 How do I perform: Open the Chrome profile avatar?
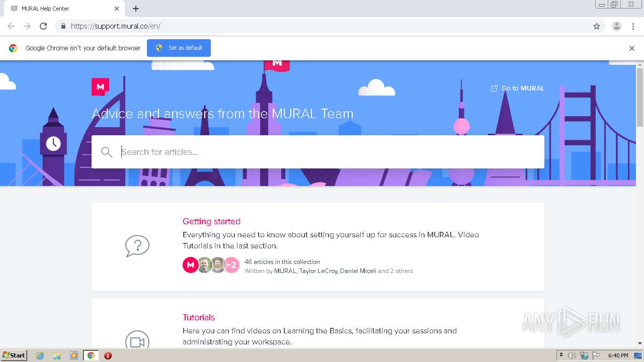[617, 26]
